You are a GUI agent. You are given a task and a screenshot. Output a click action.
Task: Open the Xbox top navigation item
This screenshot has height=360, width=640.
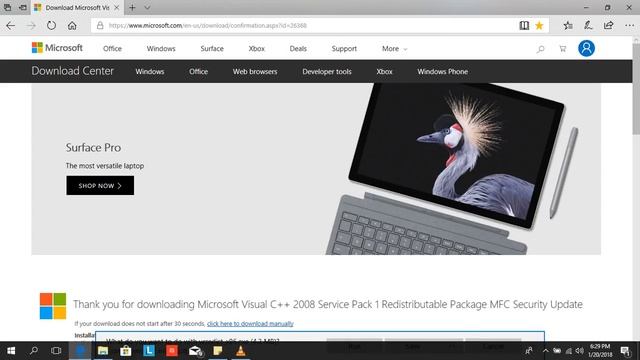(257, 49)
